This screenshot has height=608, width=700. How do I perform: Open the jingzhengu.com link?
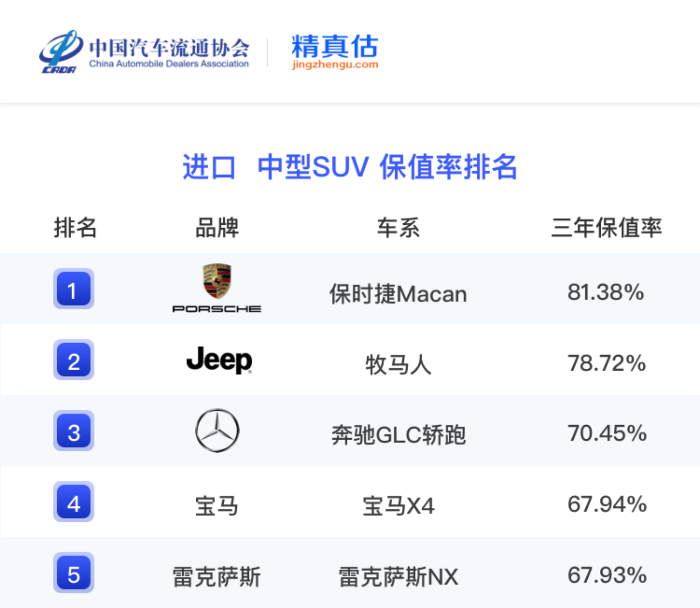point(335,65)
